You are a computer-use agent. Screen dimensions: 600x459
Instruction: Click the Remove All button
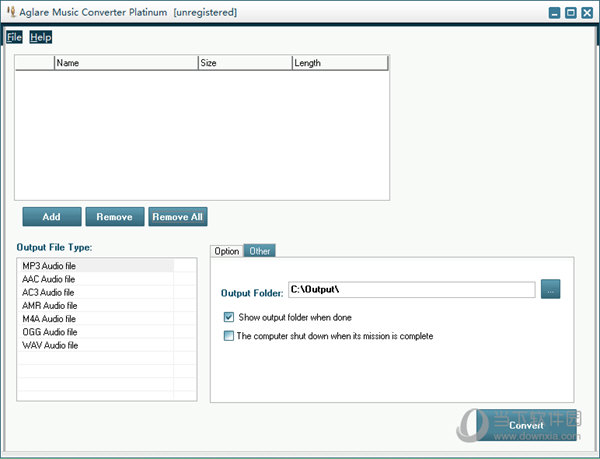tap(178, 217)
